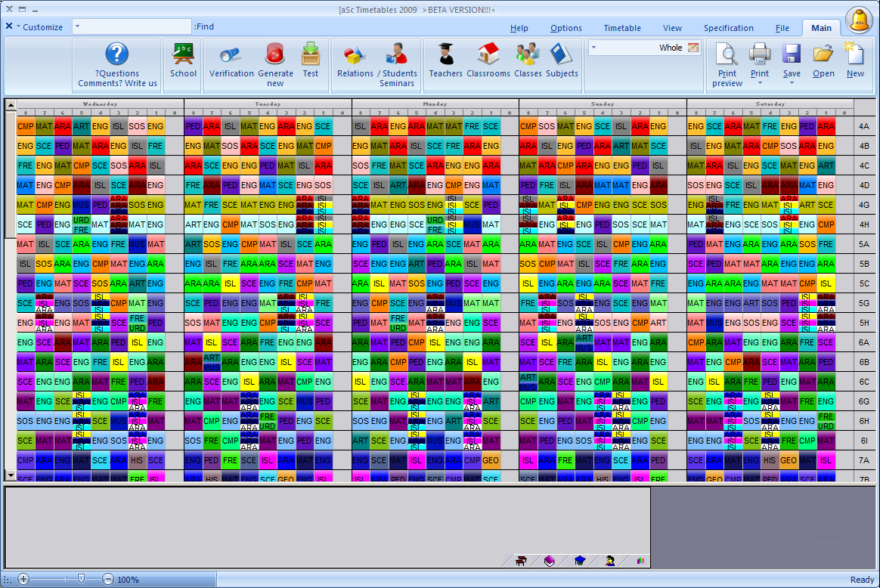Click Generate new timetable
The height and width of the screenshot is (588, 880).
pos(275,64)
